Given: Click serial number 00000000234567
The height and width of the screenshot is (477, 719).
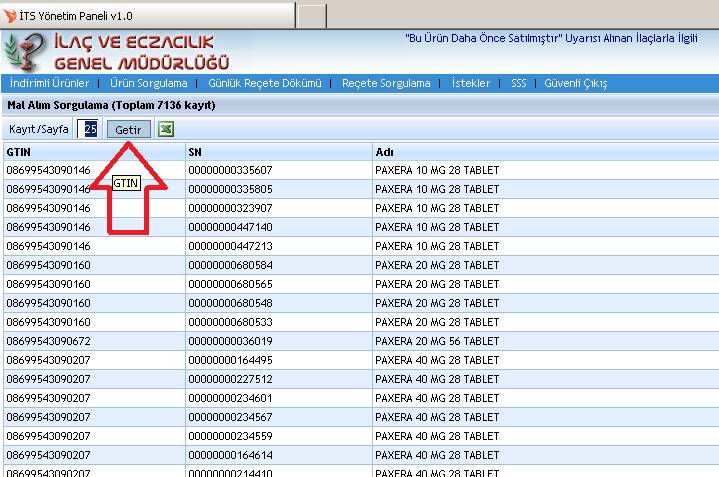Looking at the screenshot, I should (x=230, y=417).
